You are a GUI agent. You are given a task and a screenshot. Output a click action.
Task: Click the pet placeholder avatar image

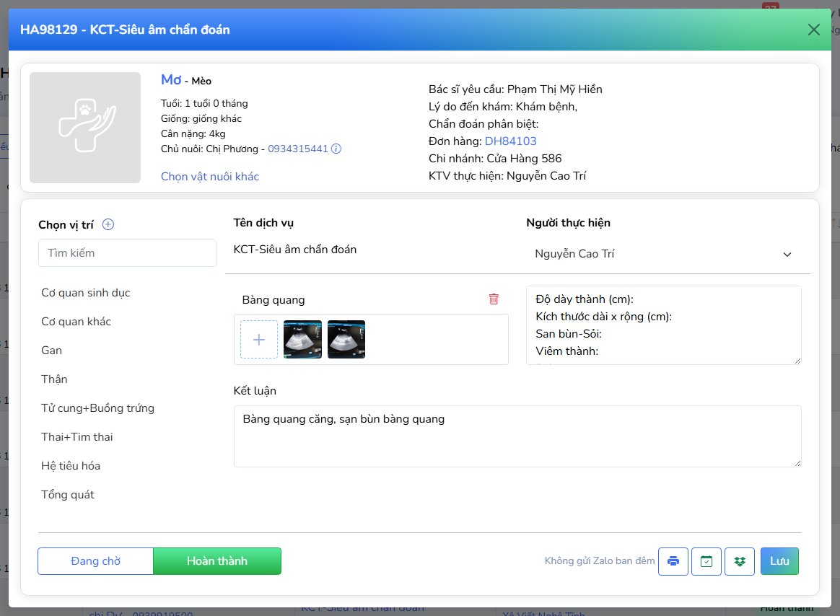85,128
